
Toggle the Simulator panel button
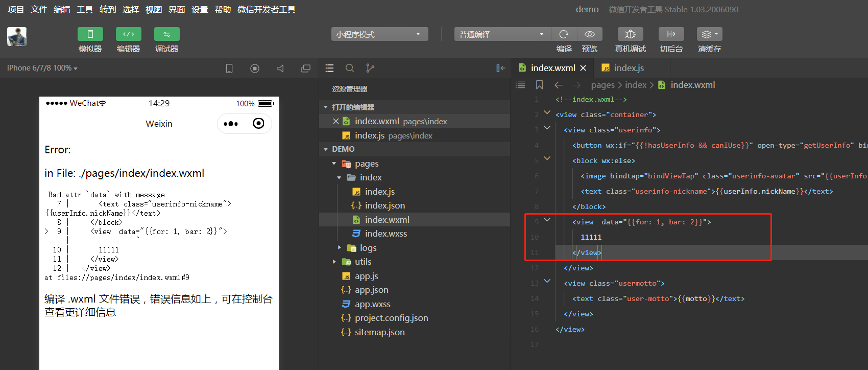[90, 34]
